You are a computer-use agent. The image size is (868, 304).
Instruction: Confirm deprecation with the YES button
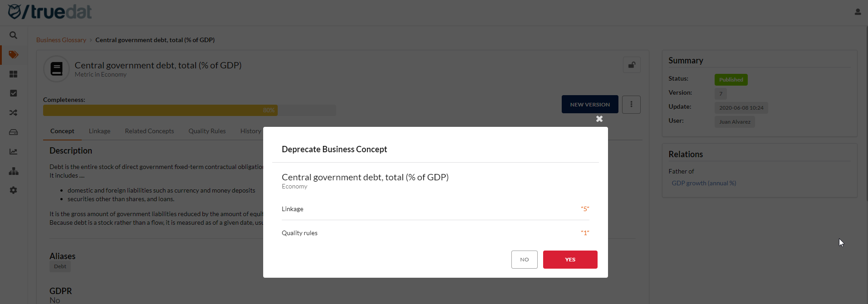click(570, 260)
